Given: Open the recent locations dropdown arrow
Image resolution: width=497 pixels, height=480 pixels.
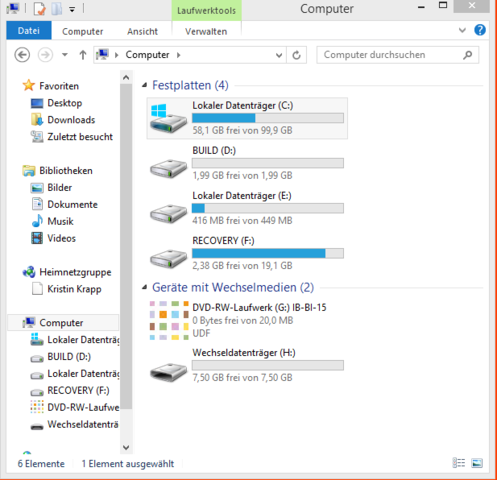Looking at the screenshot, I should (x=65, y=55).
